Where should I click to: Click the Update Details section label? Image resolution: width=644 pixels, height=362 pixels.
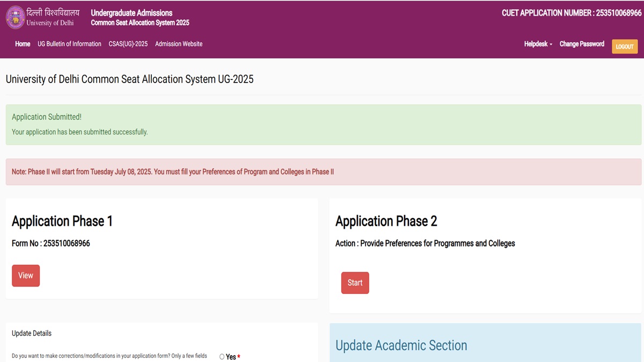point(32,333)
